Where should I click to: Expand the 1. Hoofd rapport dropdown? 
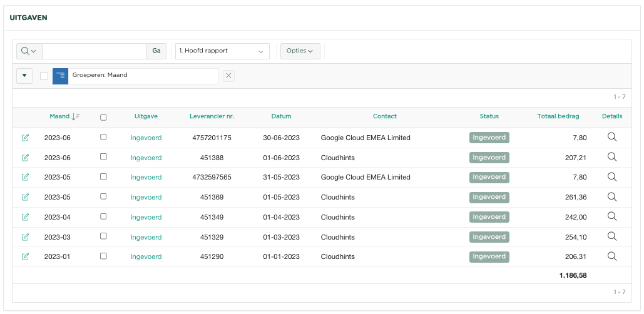pos(222,51)
